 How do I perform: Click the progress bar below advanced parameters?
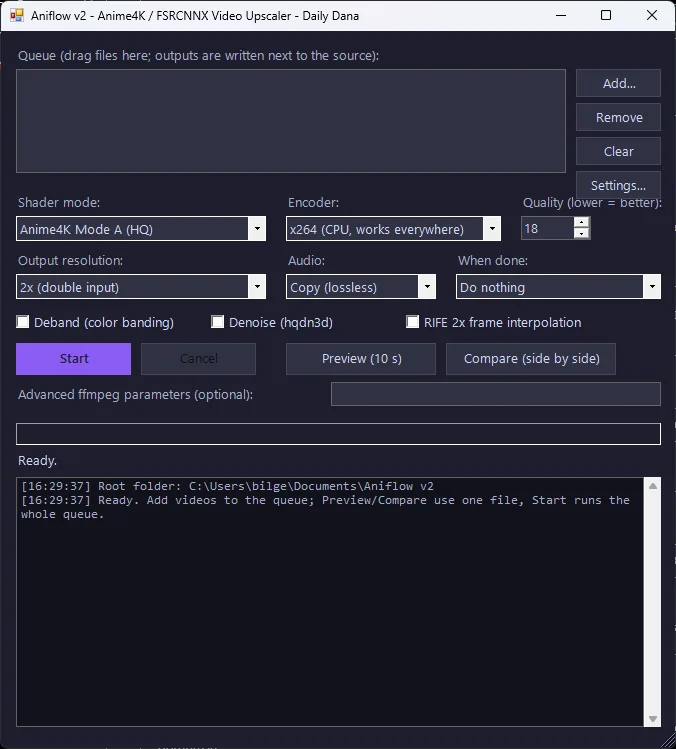(x=338, y=434)
